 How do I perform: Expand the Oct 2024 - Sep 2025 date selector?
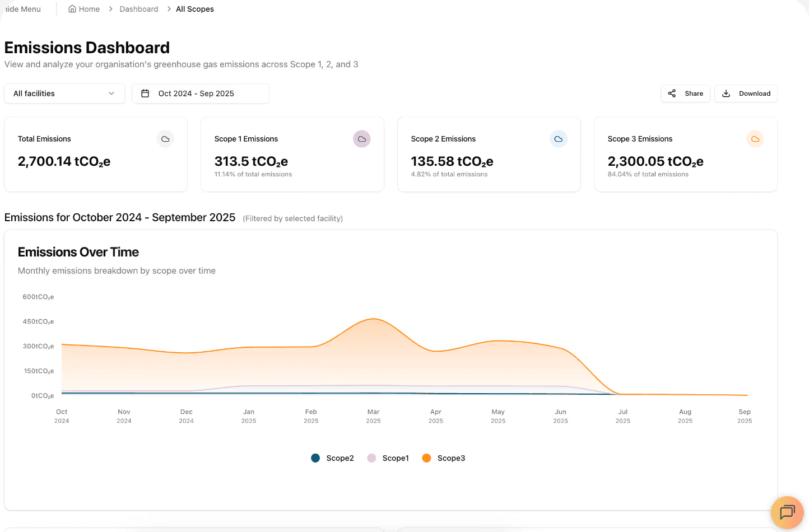(x=200, y=93)
